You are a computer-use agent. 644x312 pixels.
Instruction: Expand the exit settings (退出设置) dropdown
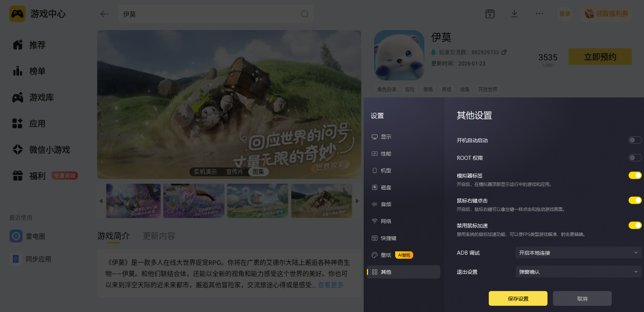point(578,272)
